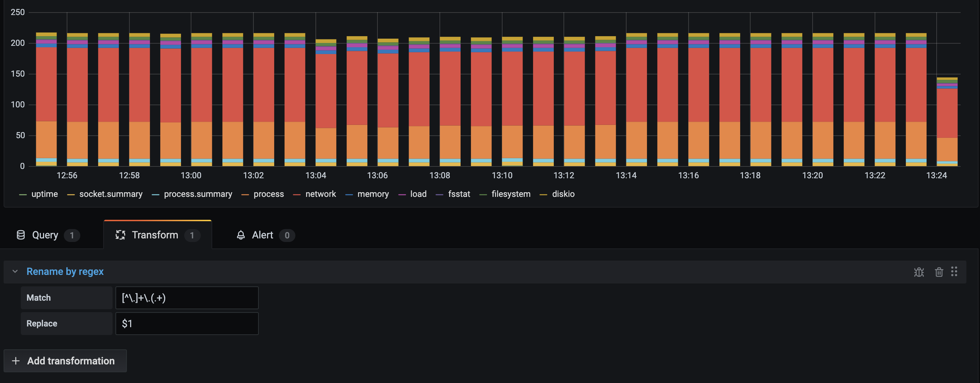Click the debug bug icon for Rename by regex
Image resolution: width=980 pixels, height=383 pixels.
[x=919, y=272]
